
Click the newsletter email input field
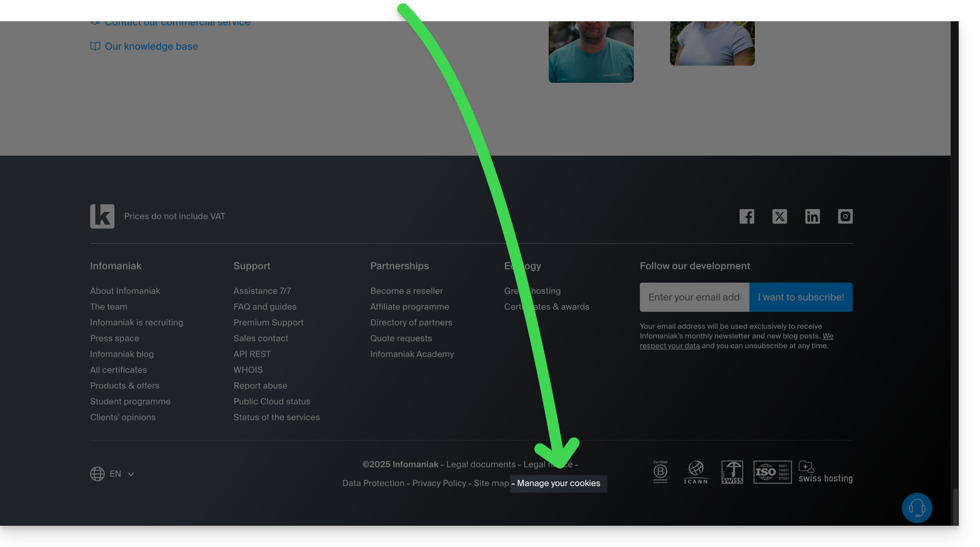coord(694,297)
